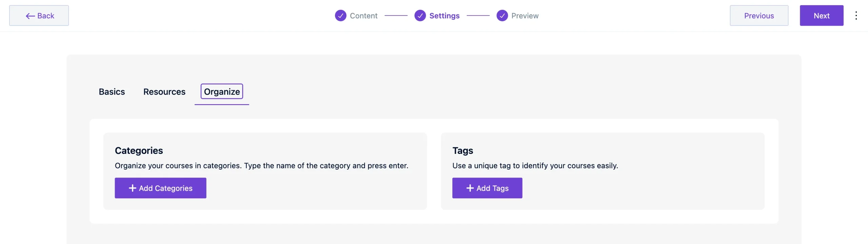868x244 pixels.
Task: Click the Settings step checkmark icon
Action: (420, 15)
